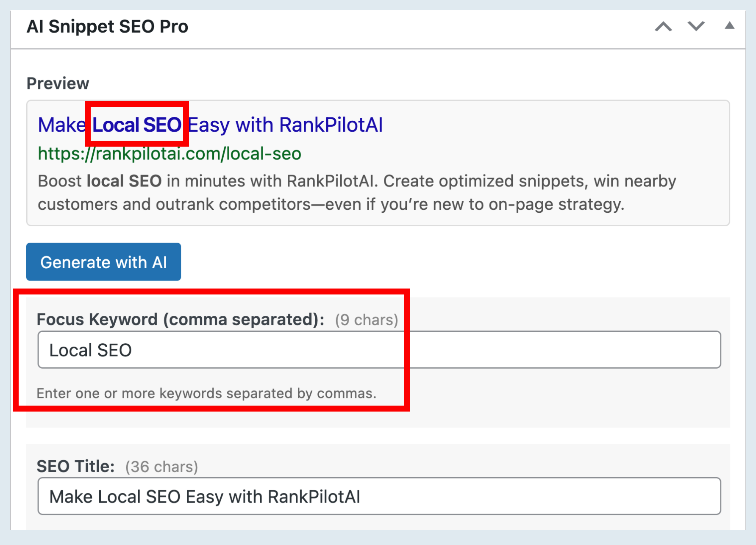Screen dimensions: 756x545
Task: Click the keyword hint about commas
Action: click(206, 393)
